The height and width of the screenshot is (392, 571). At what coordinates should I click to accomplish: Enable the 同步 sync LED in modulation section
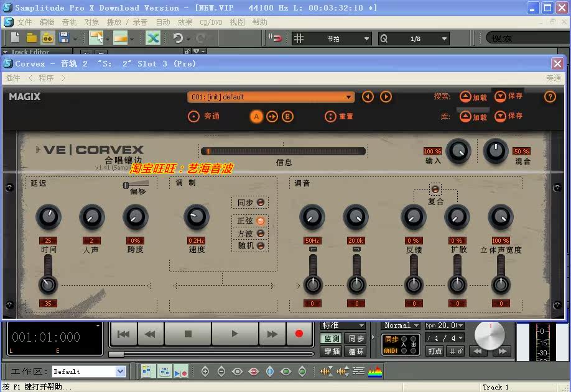(261, 203)
